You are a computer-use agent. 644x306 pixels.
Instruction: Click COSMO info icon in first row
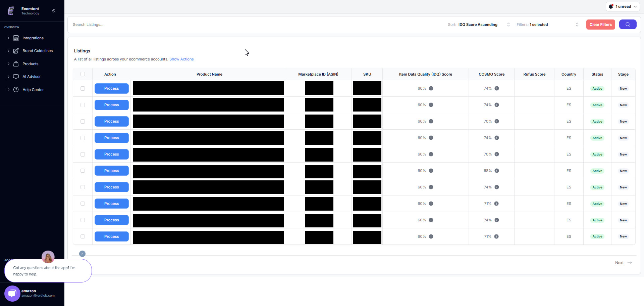click(497, 88)
